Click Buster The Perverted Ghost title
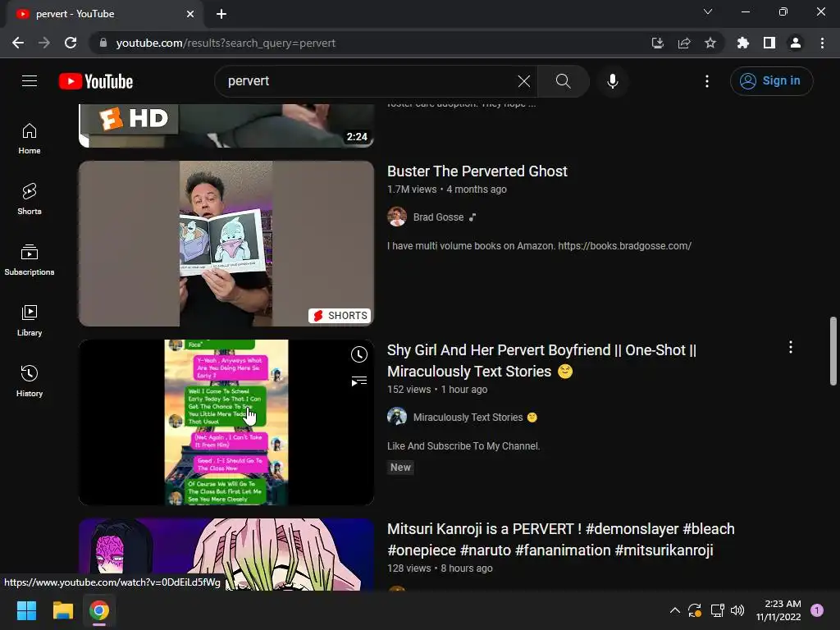 [x=477, y=171]
